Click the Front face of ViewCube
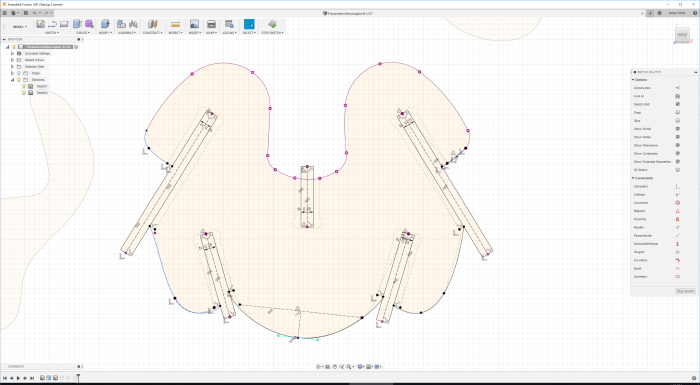The height and width of the screenshot is (385, 700). click(682, 35)
